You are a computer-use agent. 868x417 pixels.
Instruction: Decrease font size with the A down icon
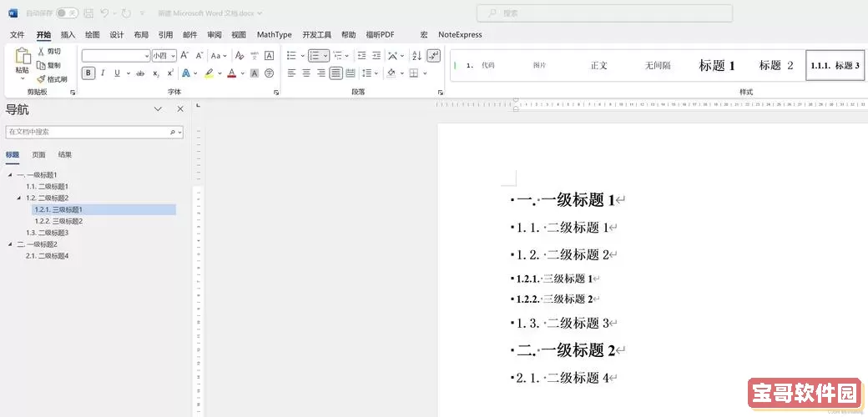click(199, 56)
